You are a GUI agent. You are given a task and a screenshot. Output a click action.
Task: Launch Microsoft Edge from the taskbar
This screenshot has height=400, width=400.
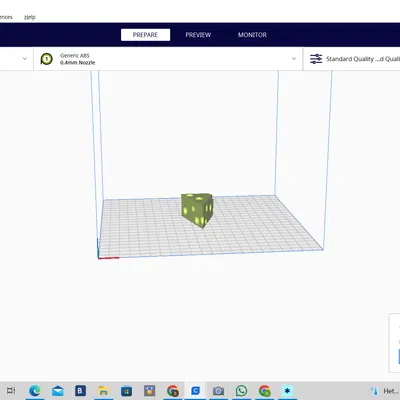pyautogui.click(x=35, y=390)
